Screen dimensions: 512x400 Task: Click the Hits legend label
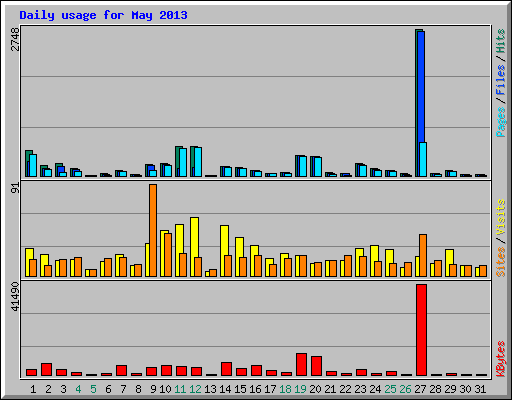coord(501,41)
